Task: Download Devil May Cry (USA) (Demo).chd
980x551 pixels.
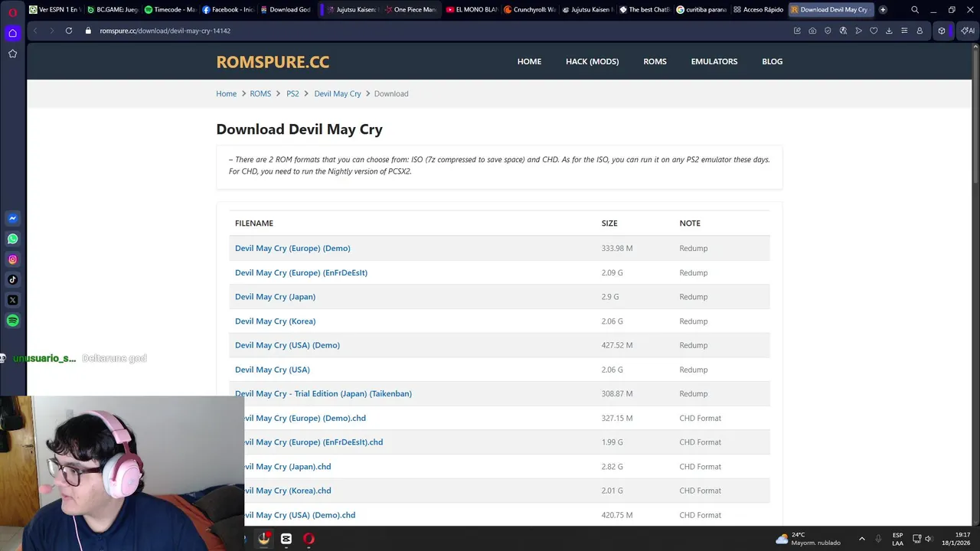Action: [299, 515]
